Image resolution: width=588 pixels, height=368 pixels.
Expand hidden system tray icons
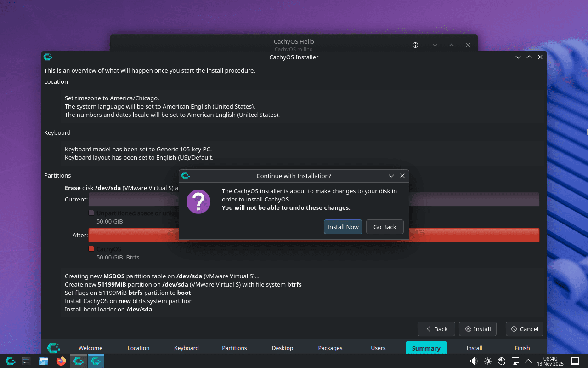click(x=527, y=361)
